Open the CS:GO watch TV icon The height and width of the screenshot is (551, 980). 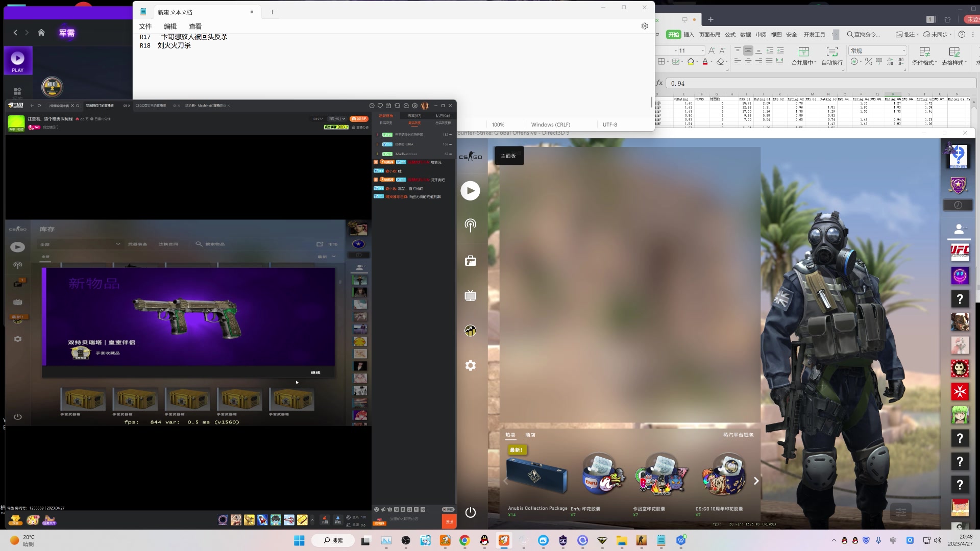coord(470,295)
